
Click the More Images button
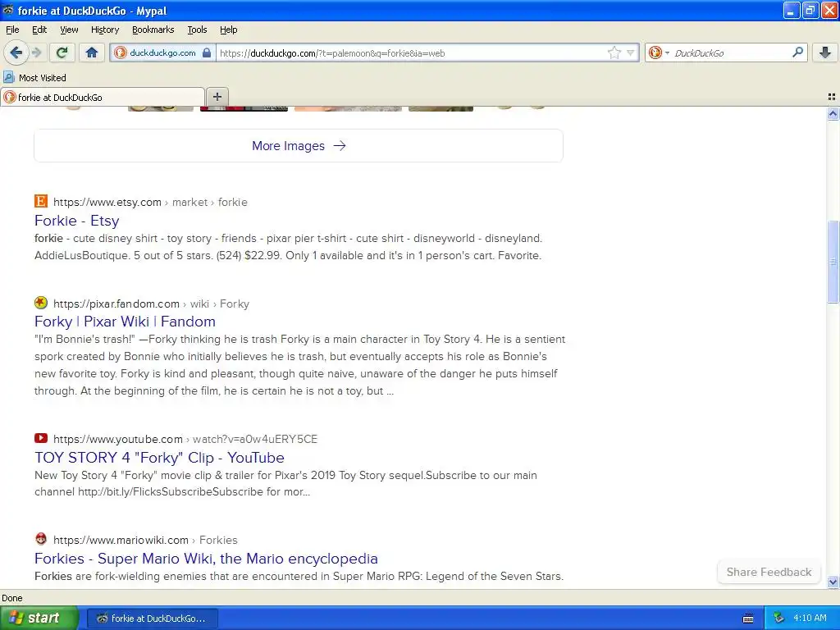[299, 146]
